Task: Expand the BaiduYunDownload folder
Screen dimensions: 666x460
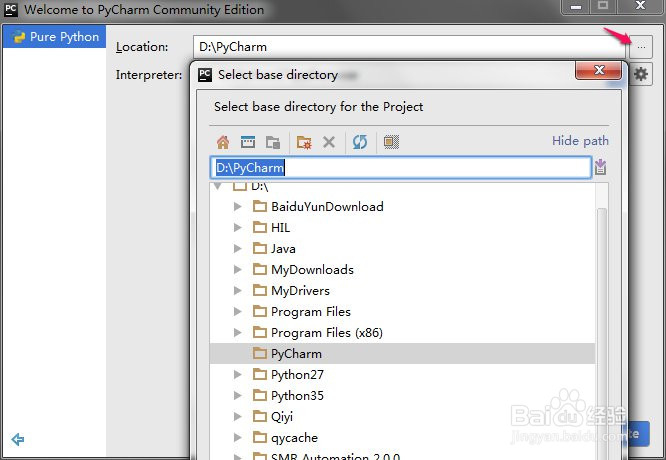Action: (238, 206)
